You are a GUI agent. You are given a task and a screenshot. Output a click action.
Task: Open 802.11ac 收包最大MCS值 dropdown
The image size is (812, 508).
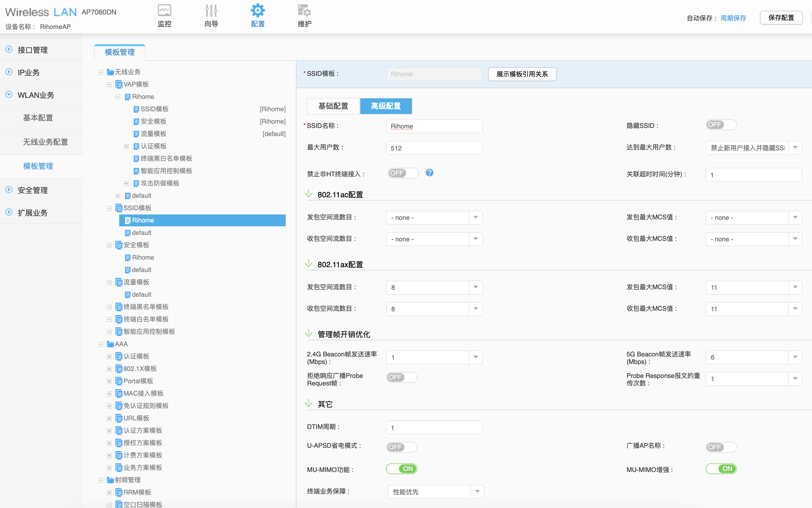point(754,239)
